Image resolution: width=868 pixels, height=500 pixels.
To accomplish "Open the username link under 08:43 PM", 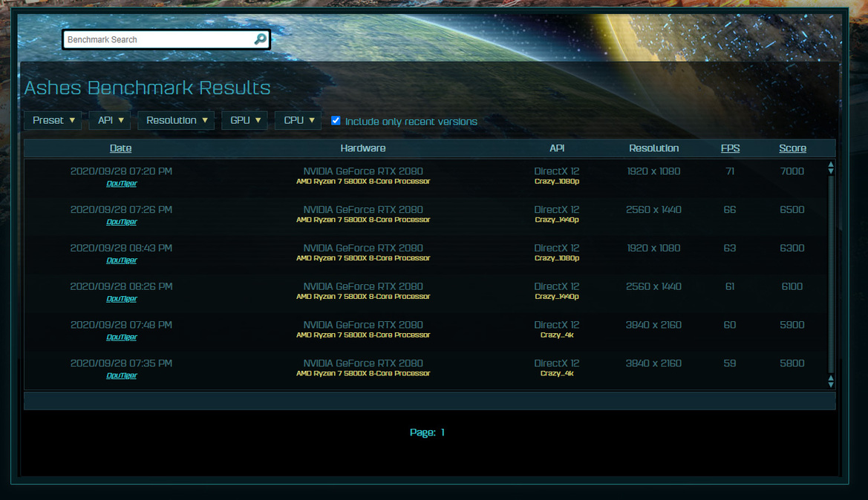I will click(122, 260).
